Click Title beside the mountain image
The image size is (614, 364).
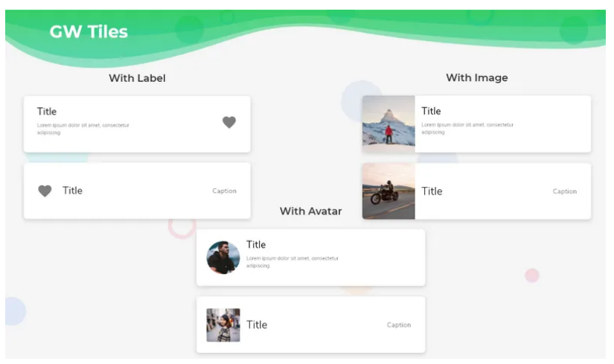[x=431, y=111]
